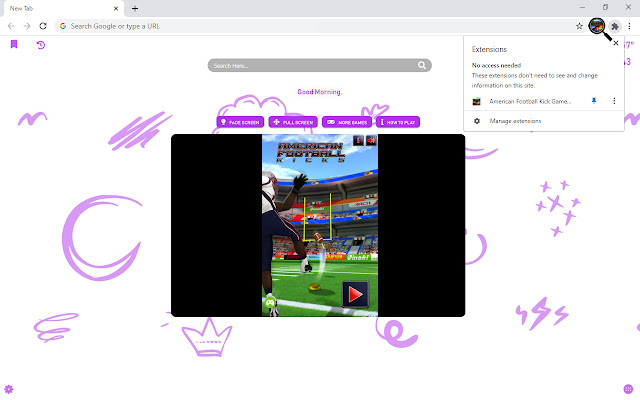The width and height of the screenshot is (640, 400).
Task: Open a new browser tab with the plus button
Action: coord(135,8)
